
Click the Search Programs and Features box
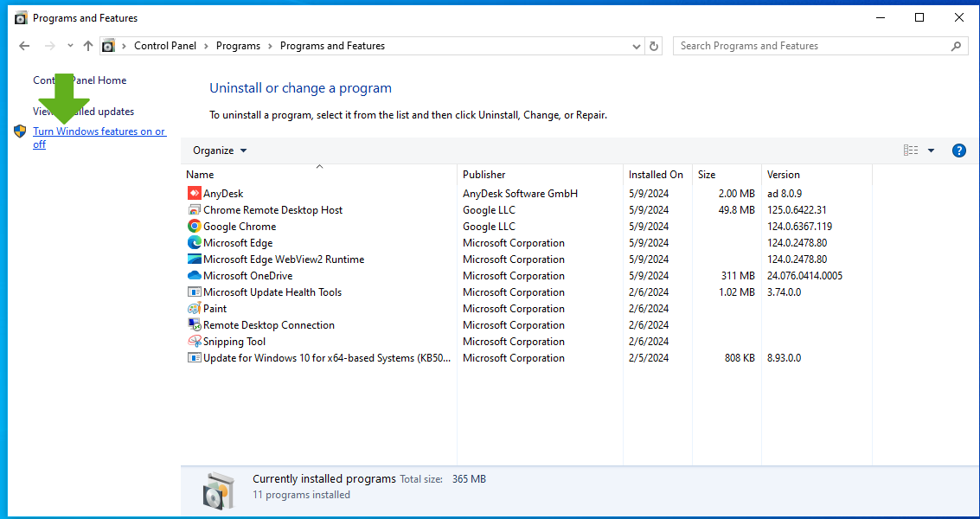[x=813, y=46]
